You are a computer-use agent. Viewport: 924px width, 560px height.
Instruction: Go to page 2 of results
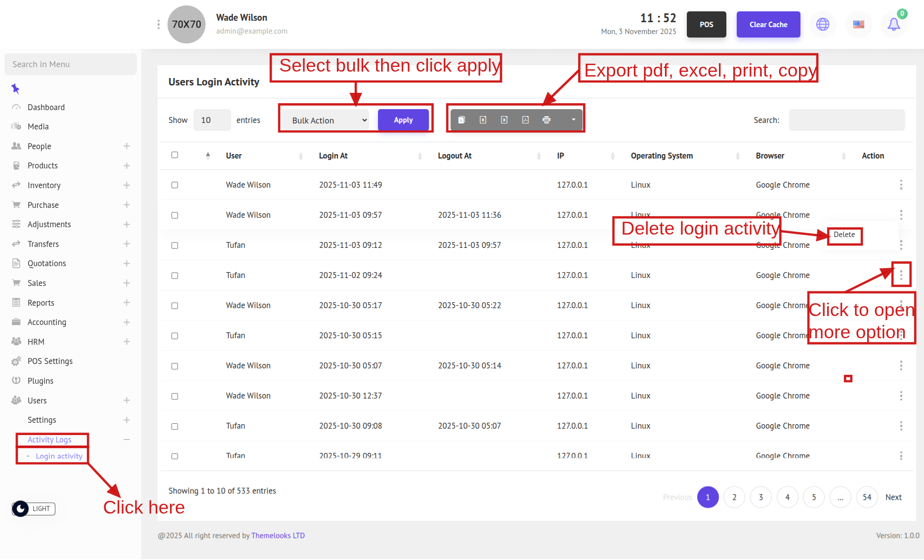pyautogui.click(x=734, y=497)
